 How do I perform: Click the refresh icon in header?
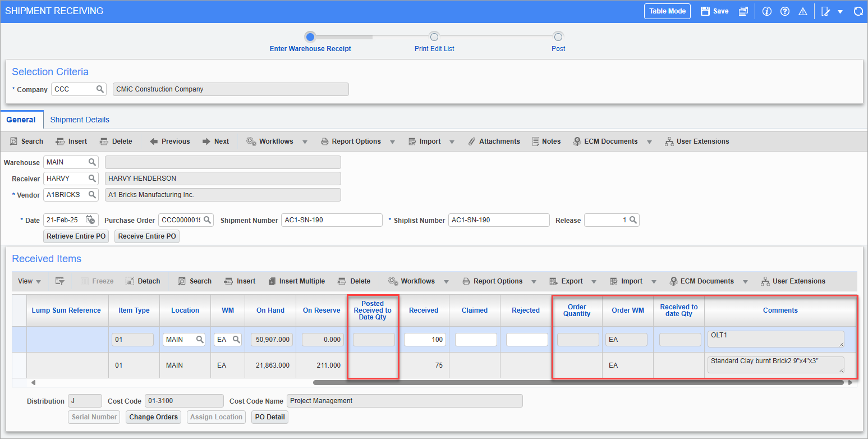[858, 11]
